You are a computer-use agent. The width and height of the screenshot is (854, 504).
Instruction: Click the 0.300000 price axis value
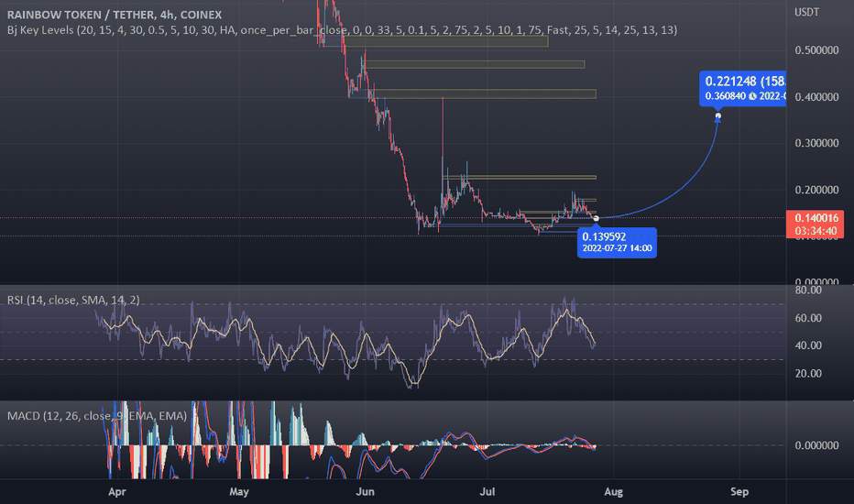816,143
